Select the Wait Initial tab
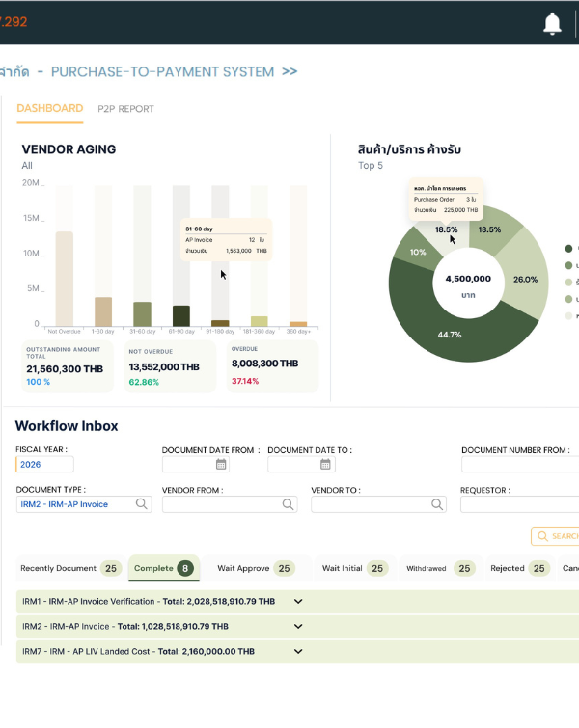Viewport: 579px width, 728px height. coord(355,568)
